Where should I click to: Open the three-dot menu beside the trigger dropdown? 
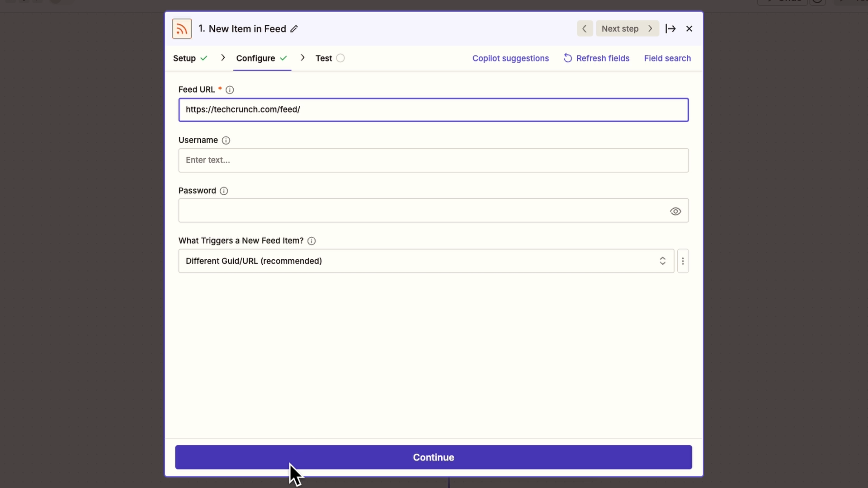click(x=683, y=261)
